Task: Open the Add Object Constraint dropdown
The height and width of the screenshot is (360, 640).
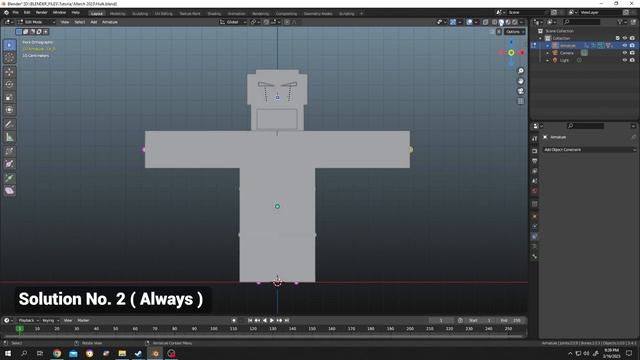Action: point(589,150)
